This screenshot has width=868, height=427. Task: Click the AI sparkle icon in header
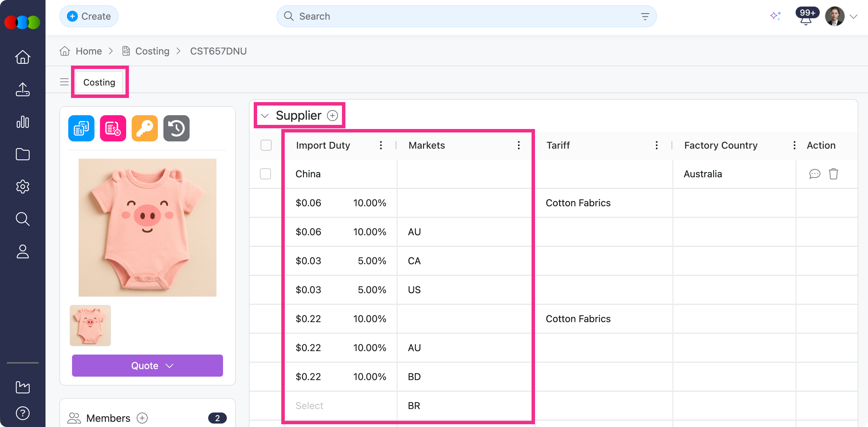click(x=775, y=16)
